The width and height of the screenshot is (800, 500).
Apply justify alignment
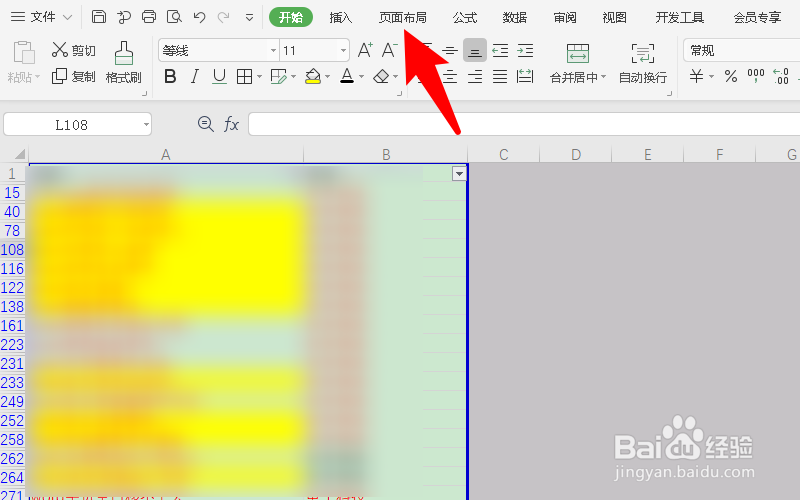(500, 77)
